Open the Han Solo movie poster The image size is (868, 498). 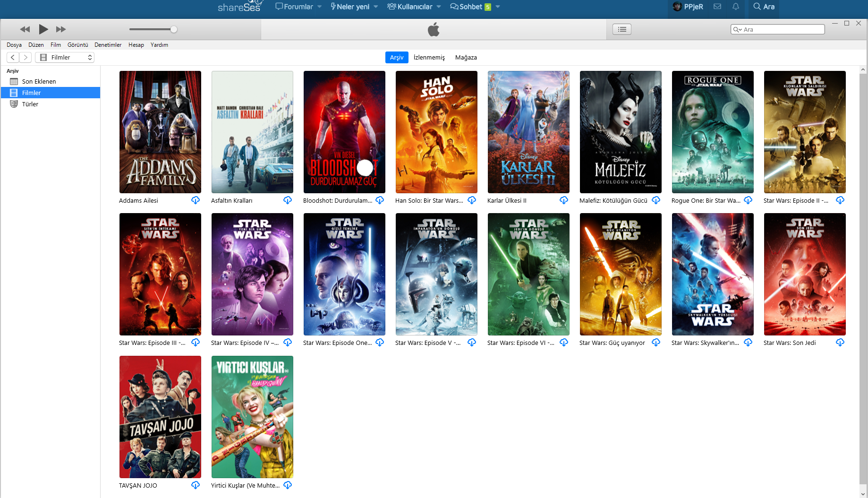[x=436, y=132]
